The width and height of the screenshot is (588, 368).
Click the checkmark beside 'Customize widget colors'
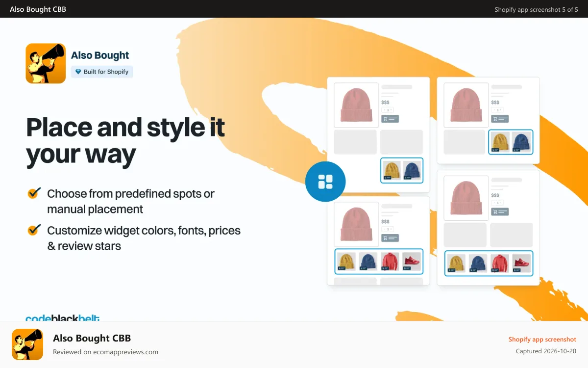click(34, 230)
